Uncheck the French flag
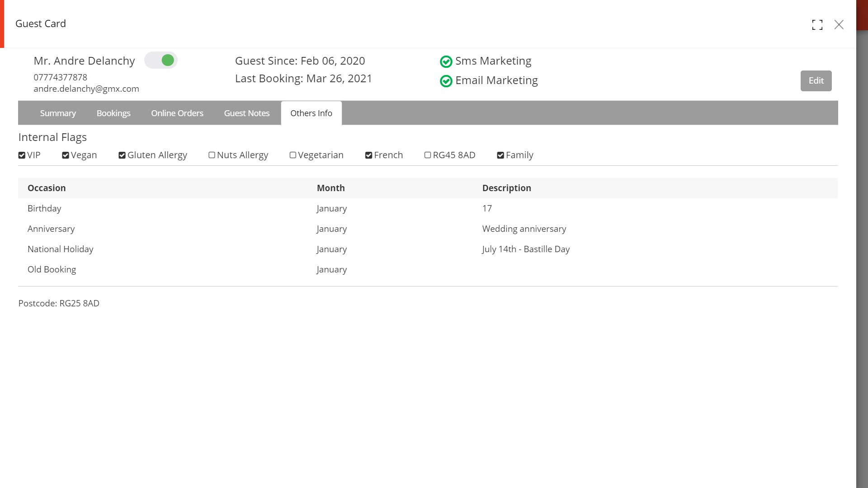 [x=368, y=155]
